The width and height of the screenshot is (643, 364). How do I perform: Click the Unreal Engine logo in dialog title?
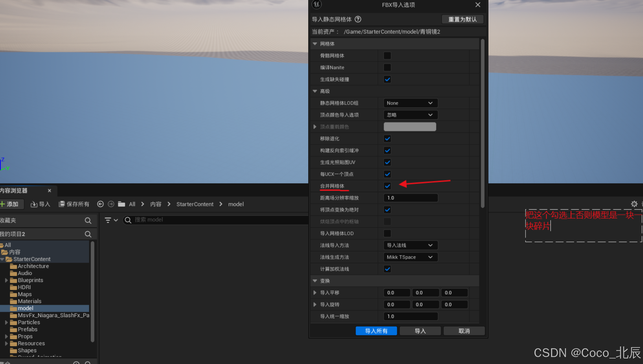[x=316, y=4]
